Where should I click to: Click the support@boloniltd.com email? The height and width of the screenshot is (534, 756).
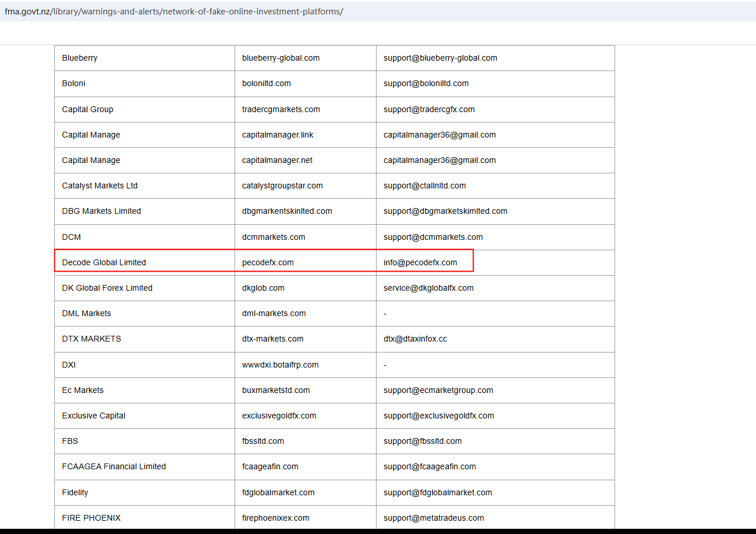click(x=426, y=83)
